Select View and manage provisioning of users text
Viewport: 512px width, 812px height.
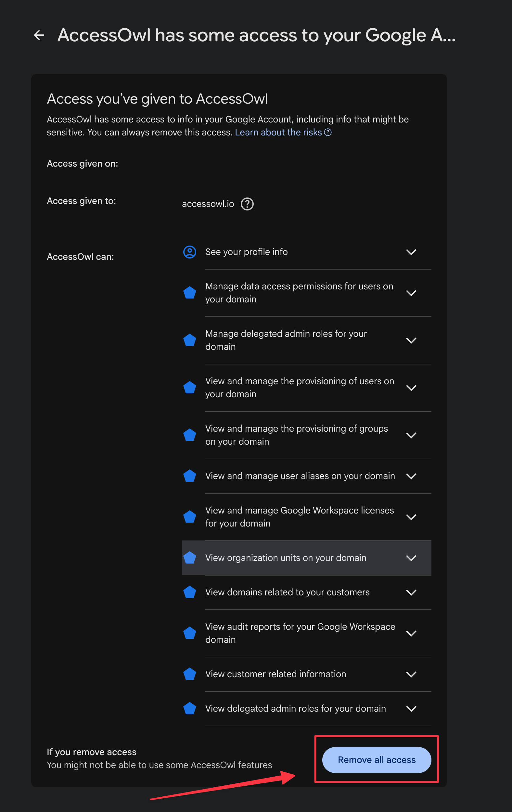tap(300, 388)
